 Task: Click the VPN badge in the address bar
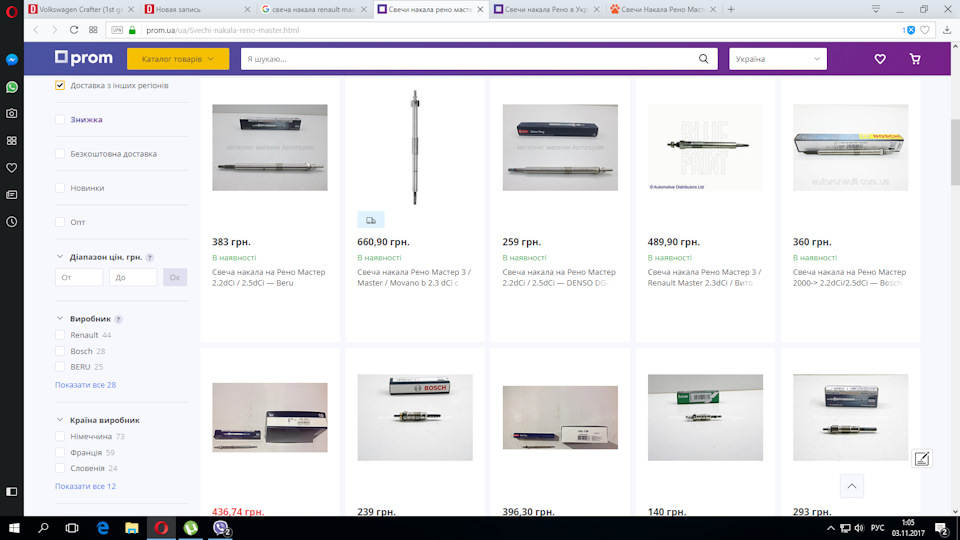(x=117, y=30)
